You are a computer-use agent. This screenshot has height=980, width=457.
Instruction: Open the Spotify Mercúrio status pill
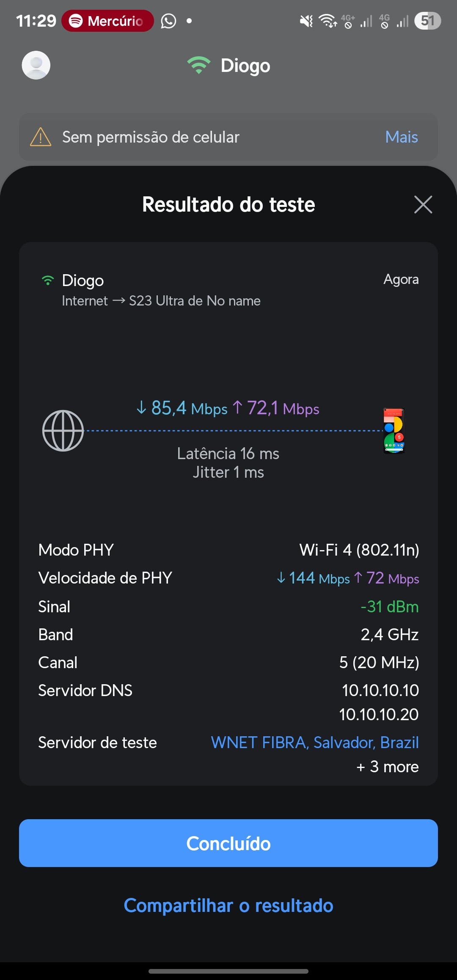[x=107, y=21]
